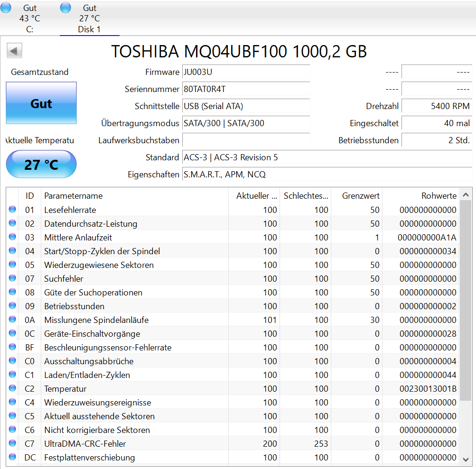The height and width of the screenshot is (469, 476).
Task: Select the UltraDMA-CRC-Fehler parameter name
Action: coord(85,444)
